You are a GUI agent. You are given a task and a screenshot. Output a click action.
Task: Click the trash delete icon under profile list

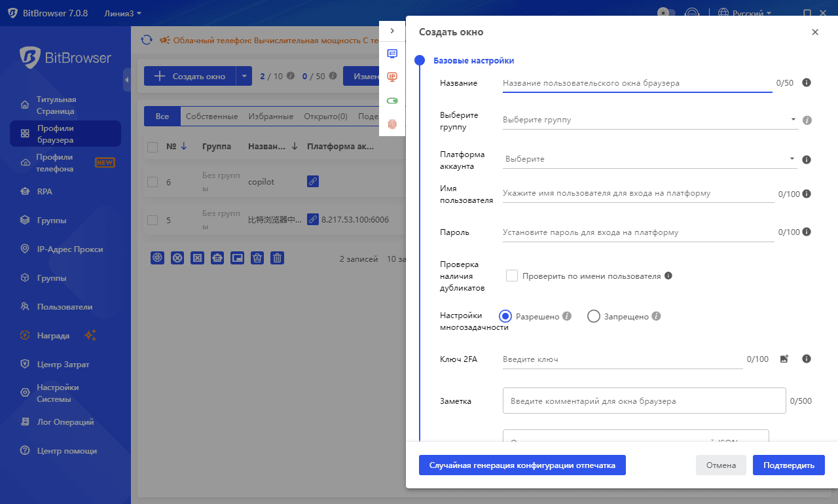coord(278,258)
